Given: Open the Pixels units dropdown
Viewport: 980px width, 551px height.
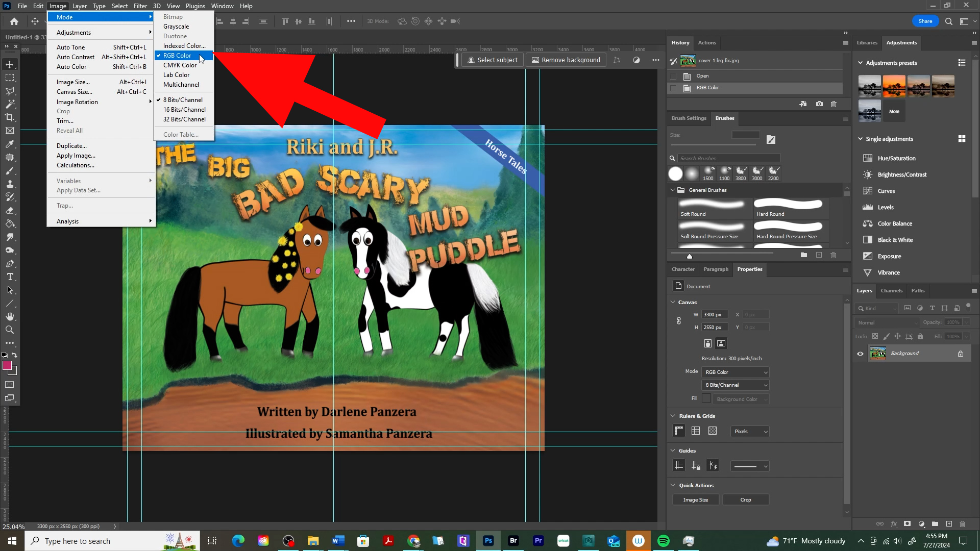Looking at the screenshot, I should 750,432.
